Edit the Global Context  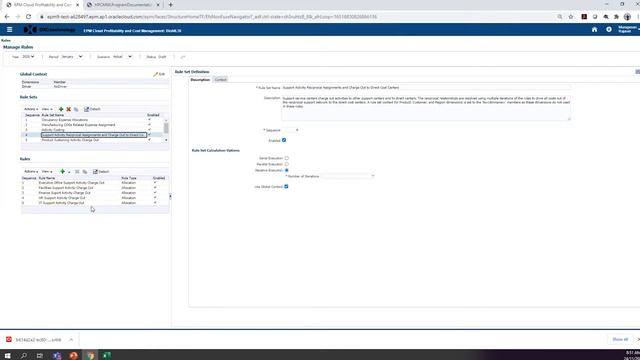tap(159, 74)
